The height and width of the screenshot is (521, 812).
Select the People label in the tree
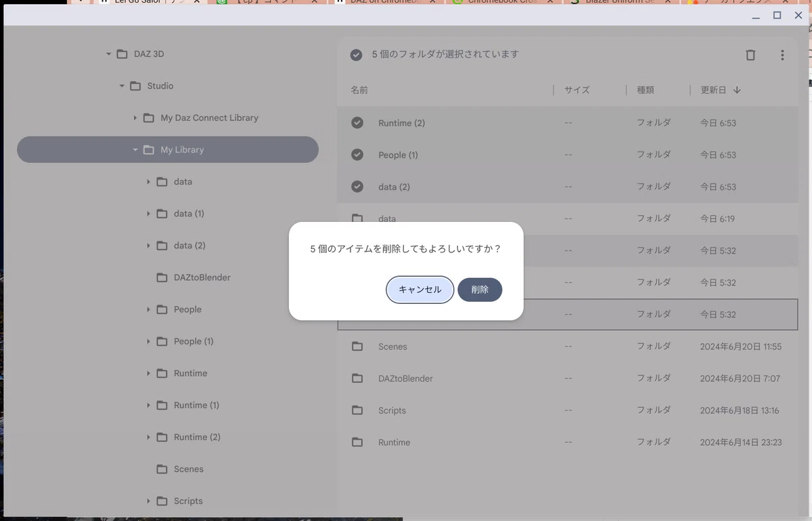point(187,309)
